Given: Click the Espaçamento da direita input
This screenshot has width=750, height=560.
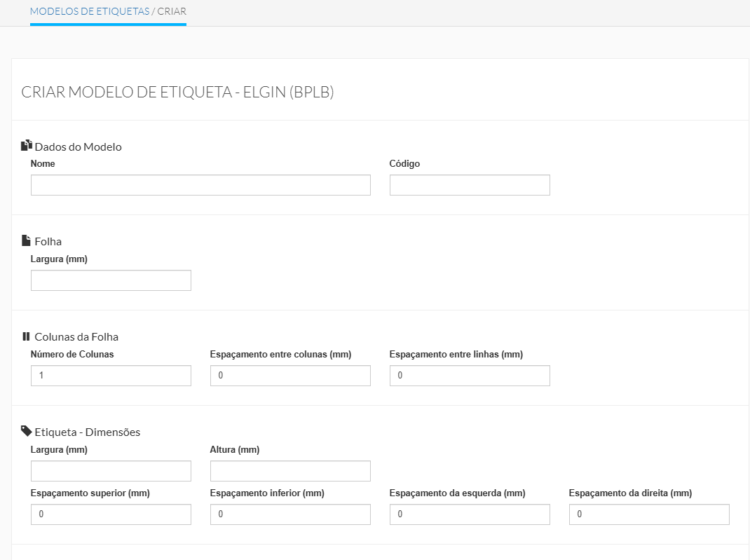Looking at the screenshot, I should 649,514.
